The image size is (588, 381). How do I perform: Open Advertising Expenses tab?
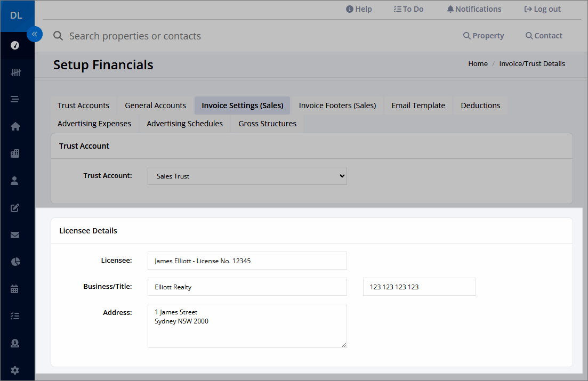[94, 124]
